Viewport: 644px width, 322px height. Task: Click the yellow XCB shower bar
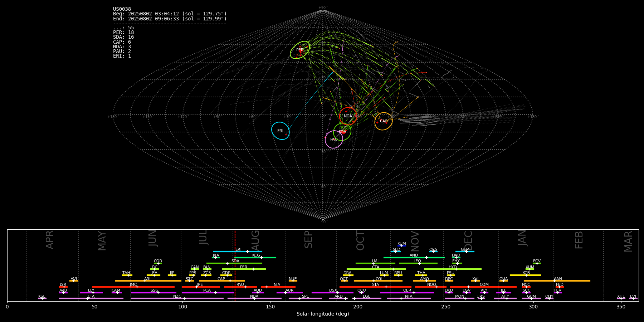click(x=525, y=275)
